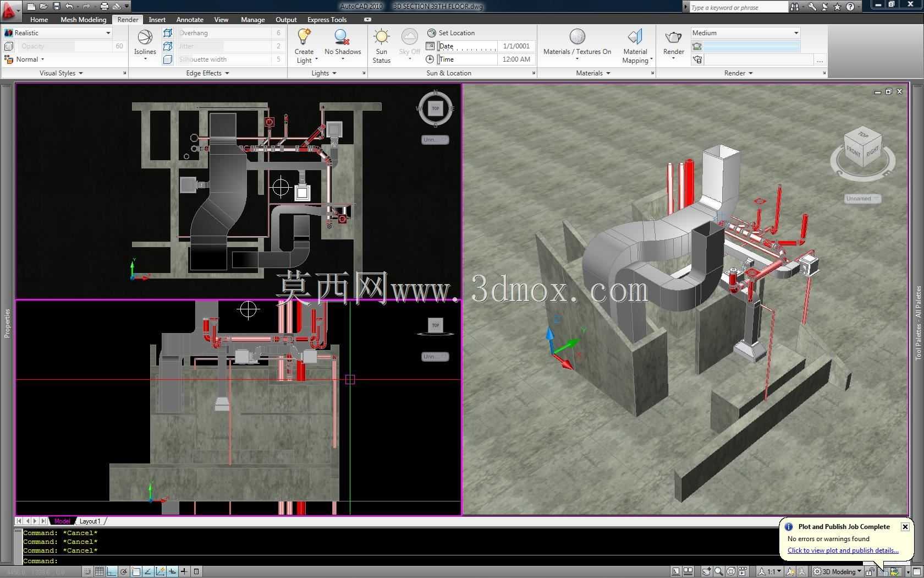Click the Set Location icon
Image resolution: width=924 pixels, height=578 pixels.
tap(432, 33)
